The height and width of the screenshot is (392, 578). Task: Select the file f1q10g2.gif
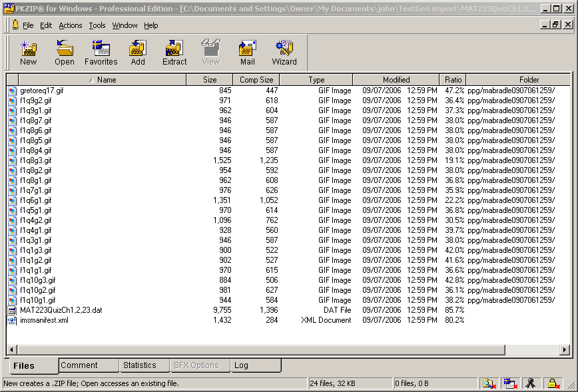(38, 290)
